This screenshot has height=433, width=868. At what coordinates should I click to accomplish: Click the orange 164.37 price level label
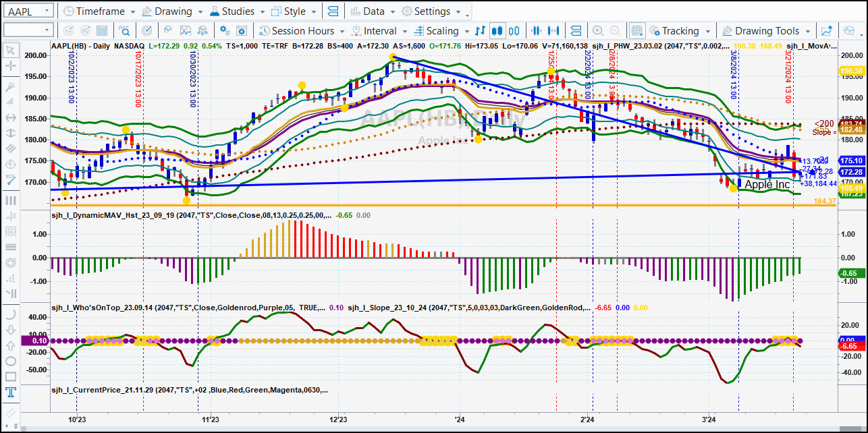[825, 201]
